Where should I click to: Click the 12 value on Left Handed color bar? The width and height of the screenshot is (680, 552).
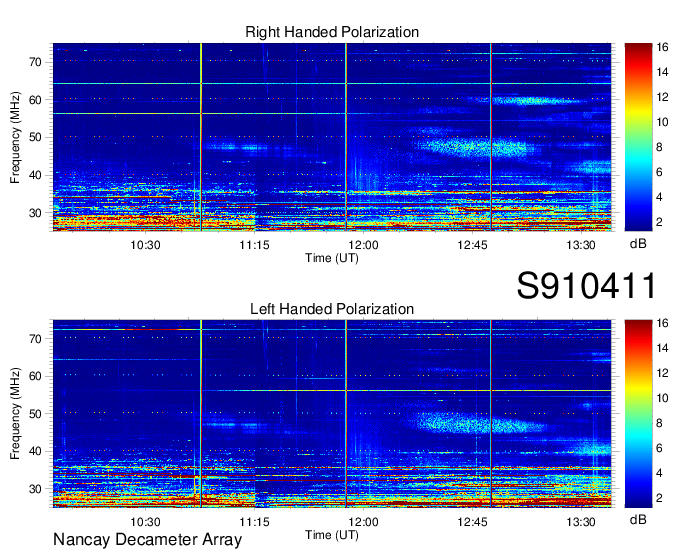[662, 373]
